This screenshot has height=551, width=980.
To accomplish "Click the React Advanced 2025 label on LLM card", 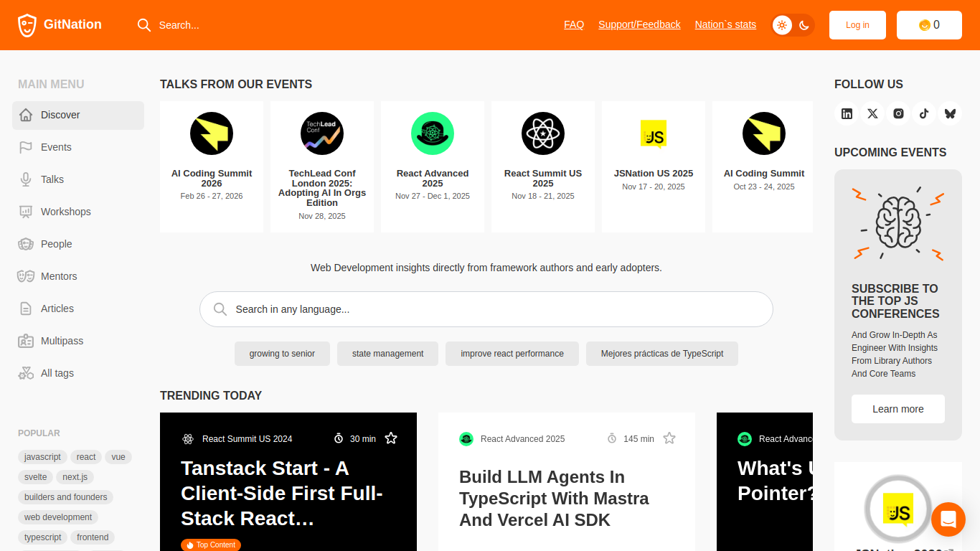I will point(522,439).
